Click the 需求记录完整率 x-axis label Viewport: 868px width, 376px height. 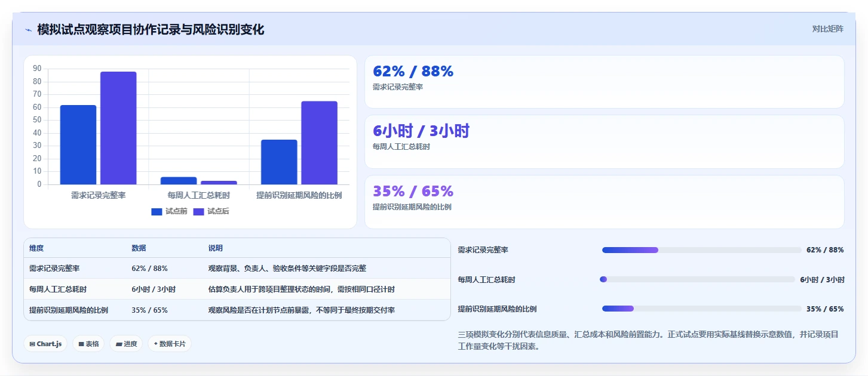click(98, 195)
